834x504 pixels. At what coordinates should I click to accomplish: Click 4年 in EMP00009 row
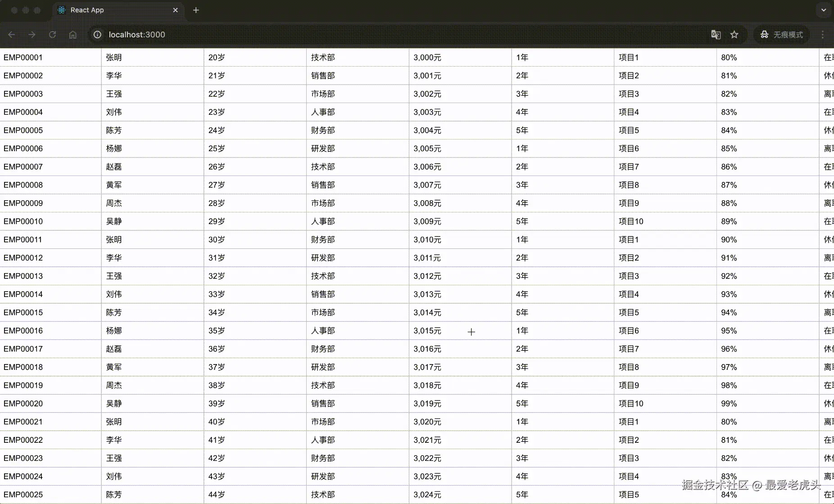click(522, 203)
